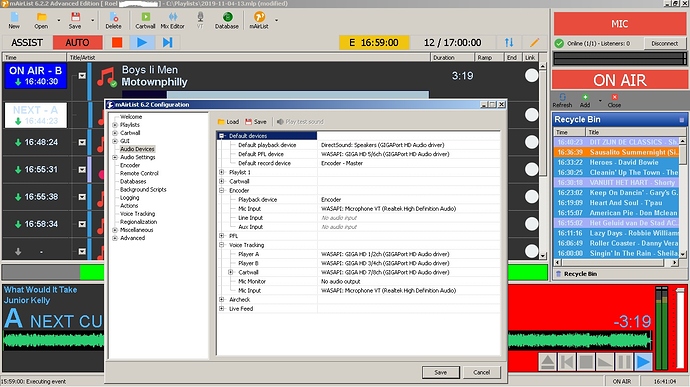Click Default playback device value DirectSound Speakers
Viewport: 690px width, 387px height.
[x=382, y=145]
